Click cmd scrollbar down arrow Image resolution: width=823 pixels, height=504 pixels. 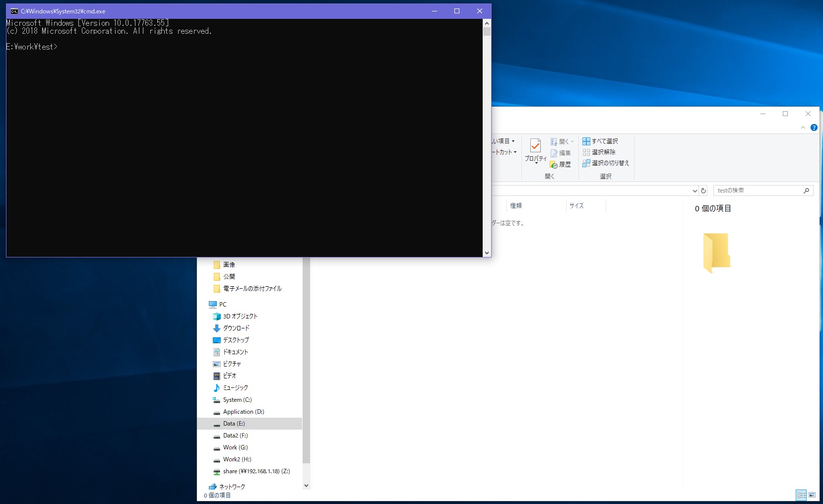487,253
